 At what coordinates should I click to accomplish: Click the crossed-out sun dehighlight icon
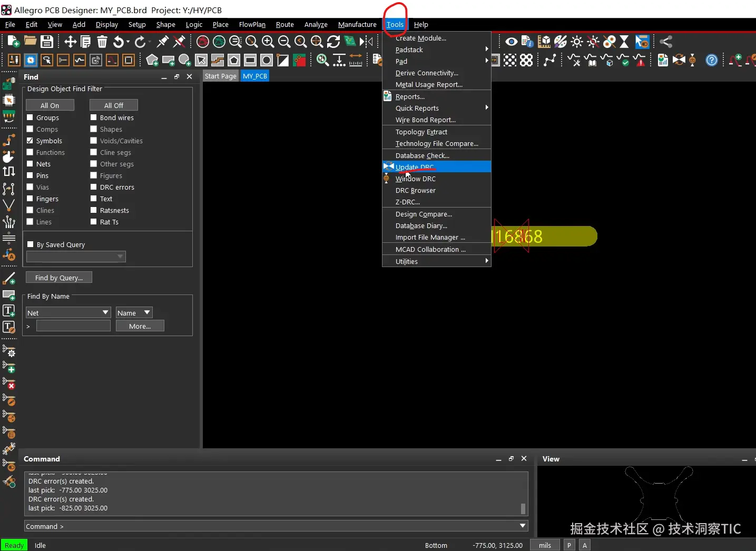tap(593, 42)
